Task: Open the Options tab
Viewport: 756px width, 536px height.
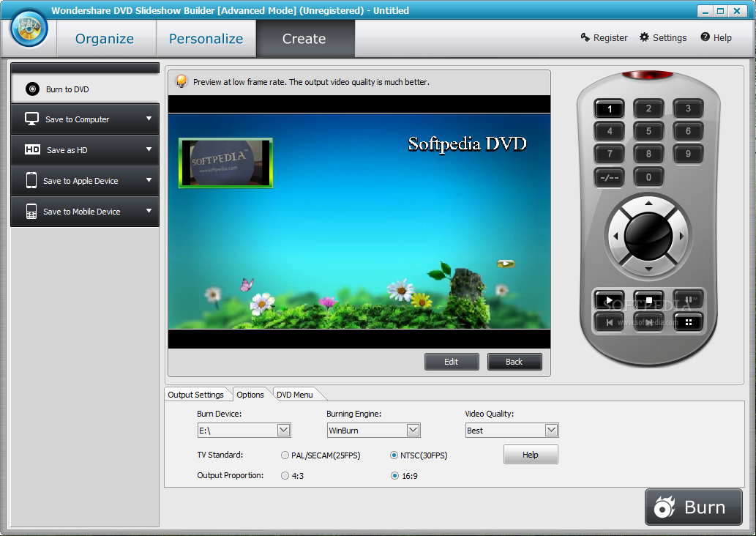Action: [250, 395]
